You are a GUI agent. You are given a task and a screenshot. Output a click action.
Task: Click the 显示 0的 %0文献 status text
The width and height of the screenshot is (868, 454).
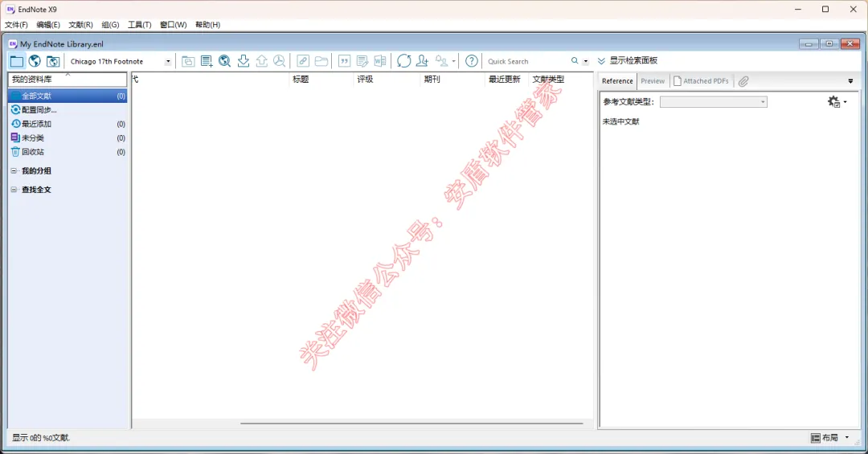click(41, 438)
